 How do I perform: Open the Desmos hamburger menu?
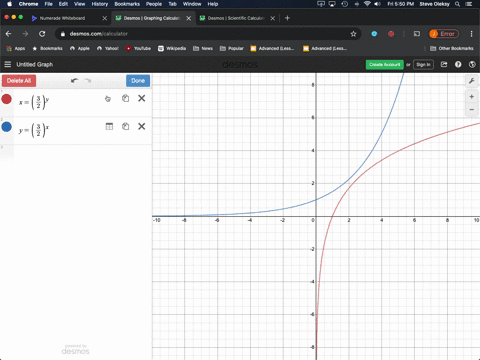(x=7, y=64)
